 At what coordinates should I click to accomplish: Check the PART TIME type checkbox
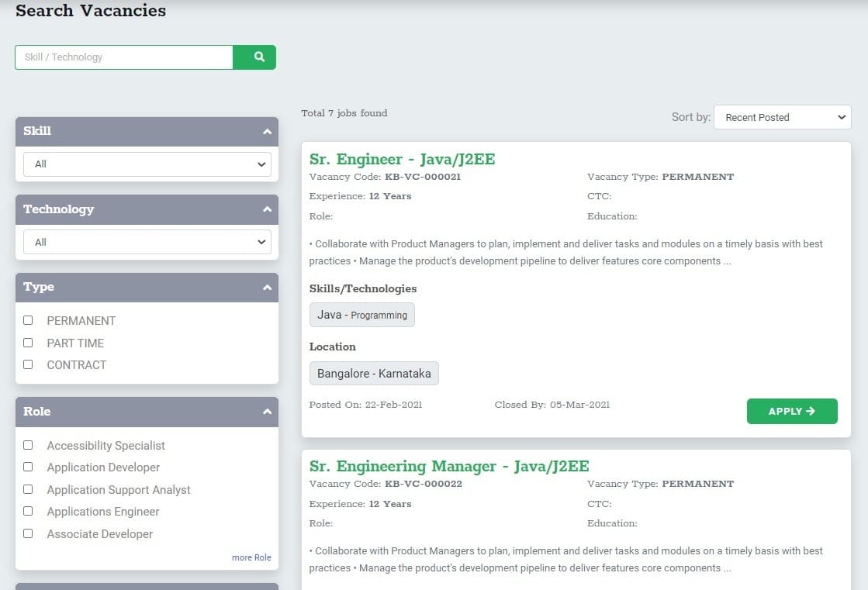pos(28,343)
